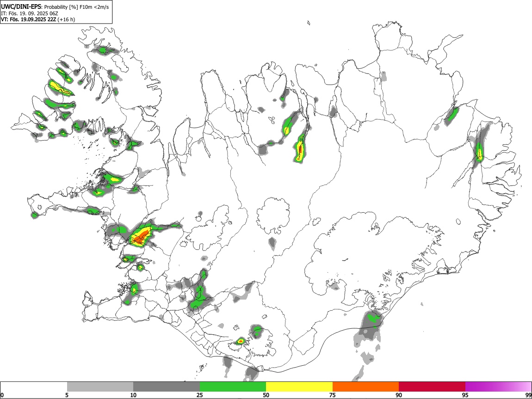The image size is (532, 399).
Task: Click the 'IT: Fös. 19. 09. 2025 06Z' line
Action: click(x=30, y=13)
